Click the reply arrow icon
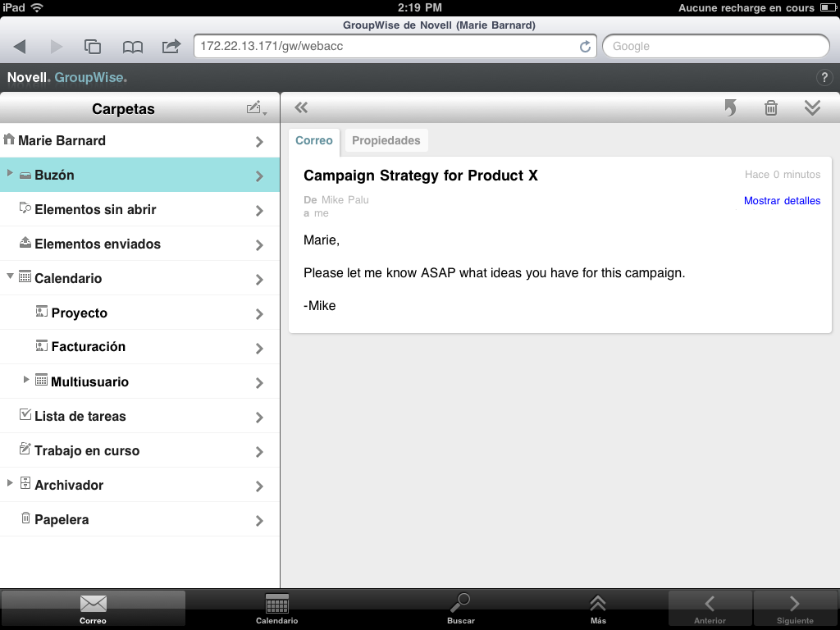The image size is (840, 630). tap(730, 107)
